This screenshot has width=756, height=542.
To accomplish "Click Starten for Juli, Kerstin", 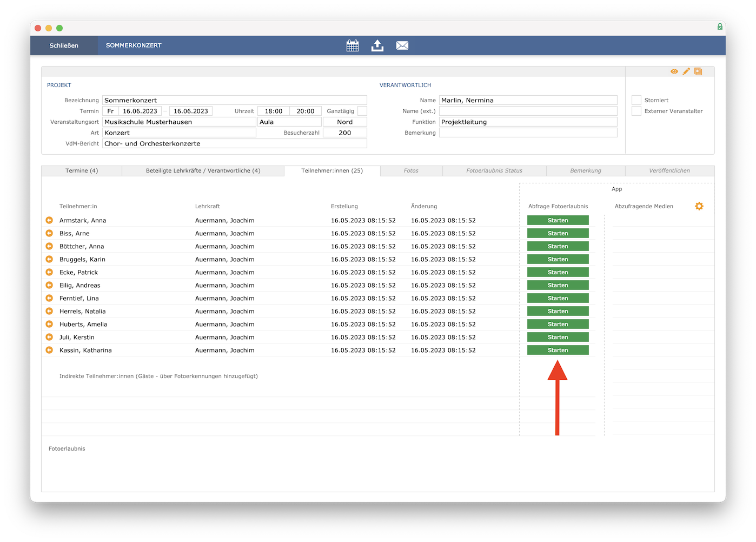I will pos(558,337).
